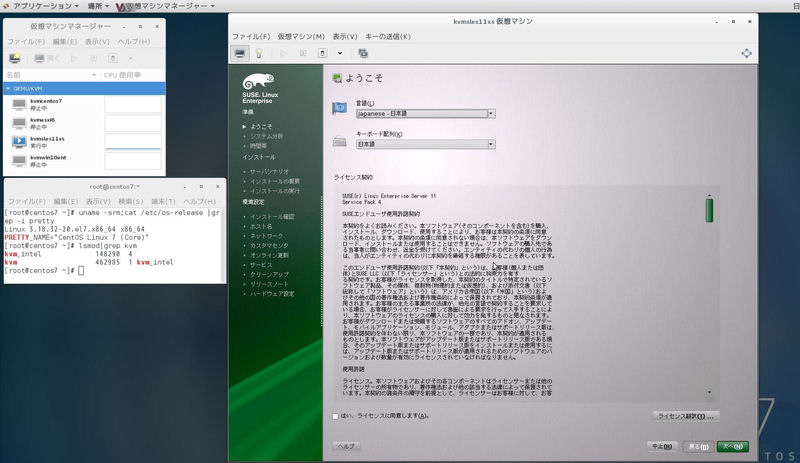This screenshot has height=463, width=800.
Task: Click the run (play) icon in VM window
Action: point(283,53)
